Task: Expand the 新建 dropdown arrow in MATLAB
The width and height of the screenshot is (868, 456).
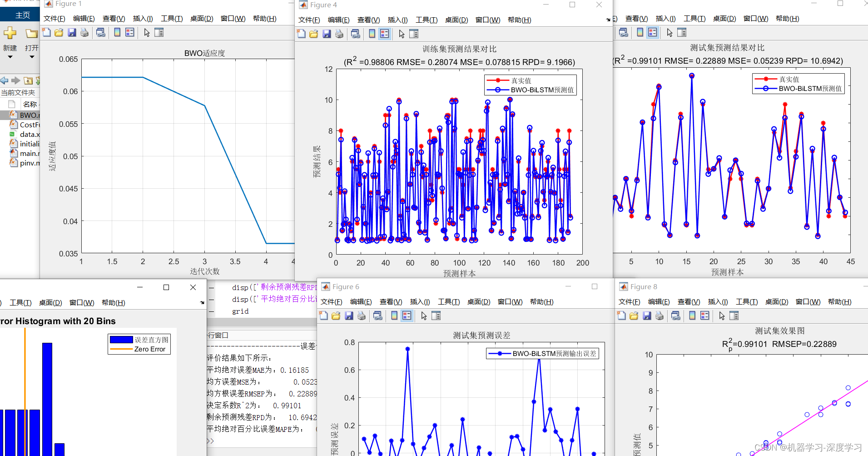Action: pyautogui.click(x=10, y=57)
